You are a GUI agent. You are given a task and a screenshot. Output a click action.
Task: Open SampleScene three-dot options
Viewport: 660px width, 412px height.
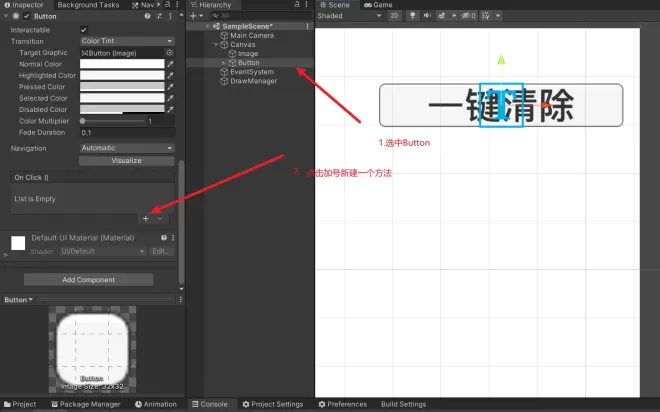[x=307, y=26]
